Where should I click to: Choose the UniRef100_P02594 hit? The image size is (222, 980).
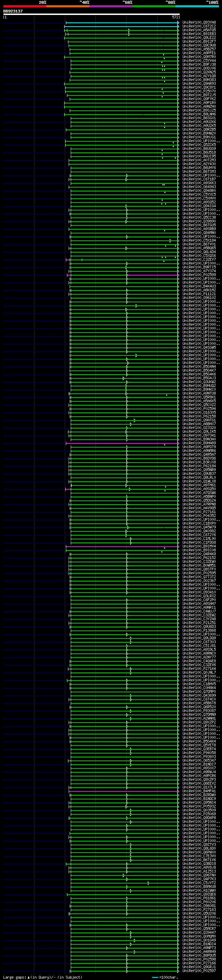click(x=199, y=408)
